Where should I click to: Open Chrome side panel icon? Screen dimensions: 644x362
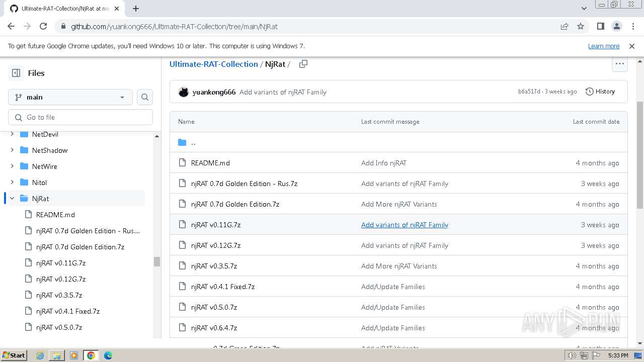pos(600,26)
